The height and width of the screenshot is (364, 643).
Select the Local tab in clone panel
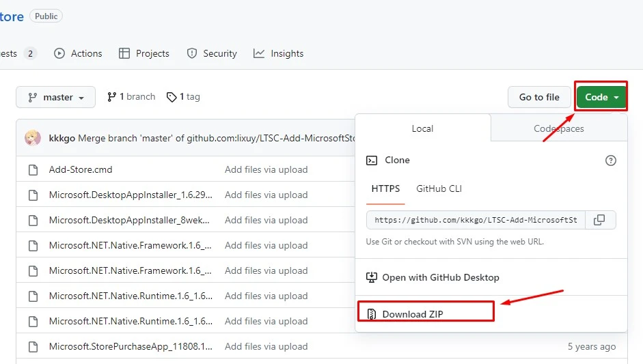(422, 128)
